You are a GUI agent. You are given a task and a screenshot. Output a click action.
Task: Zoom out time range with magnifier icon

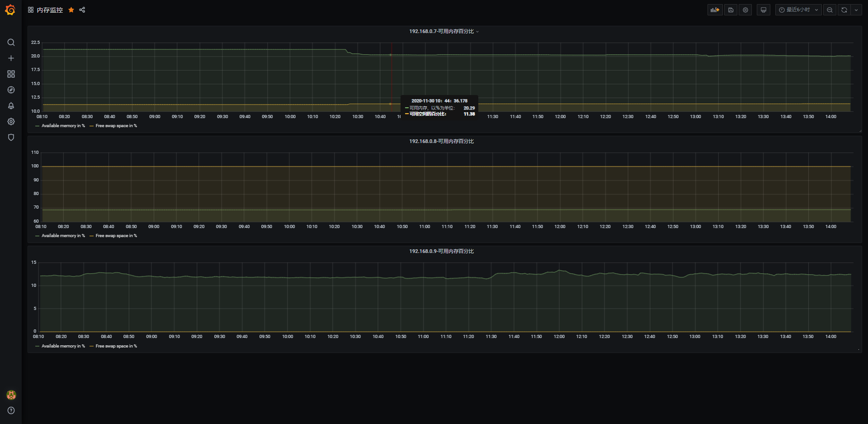[830, 10]
